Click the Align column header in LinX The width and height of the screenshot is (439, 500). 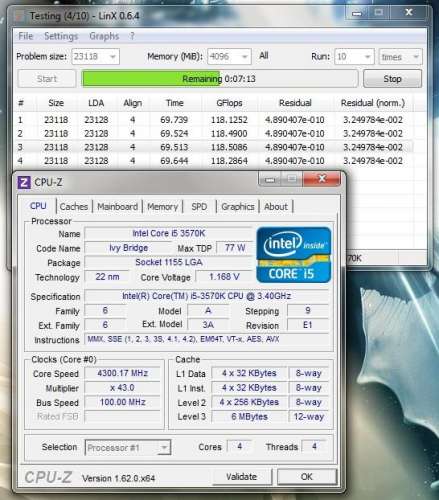pyautogui.click(x=133, y=103)
